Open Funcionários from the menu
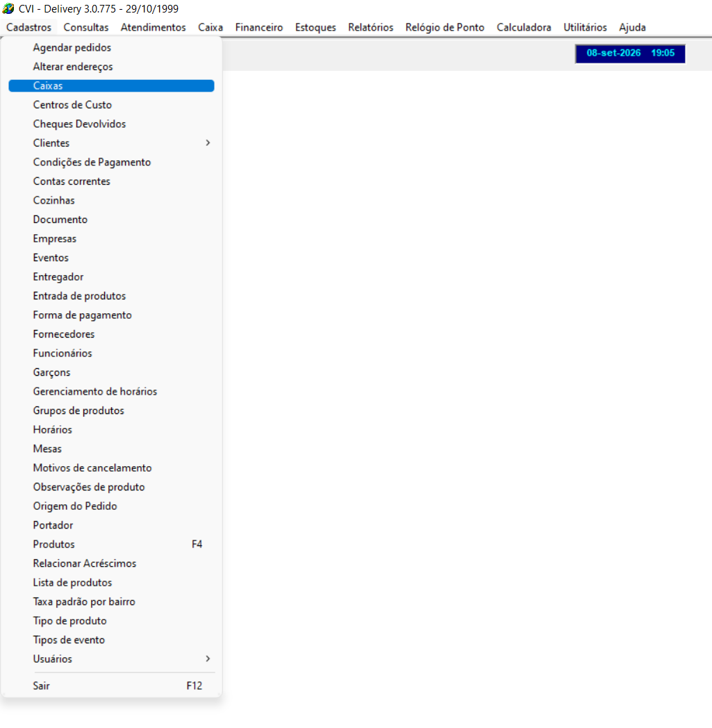The image size is (712, 728). pyautogui.click(x=111, y=354)
